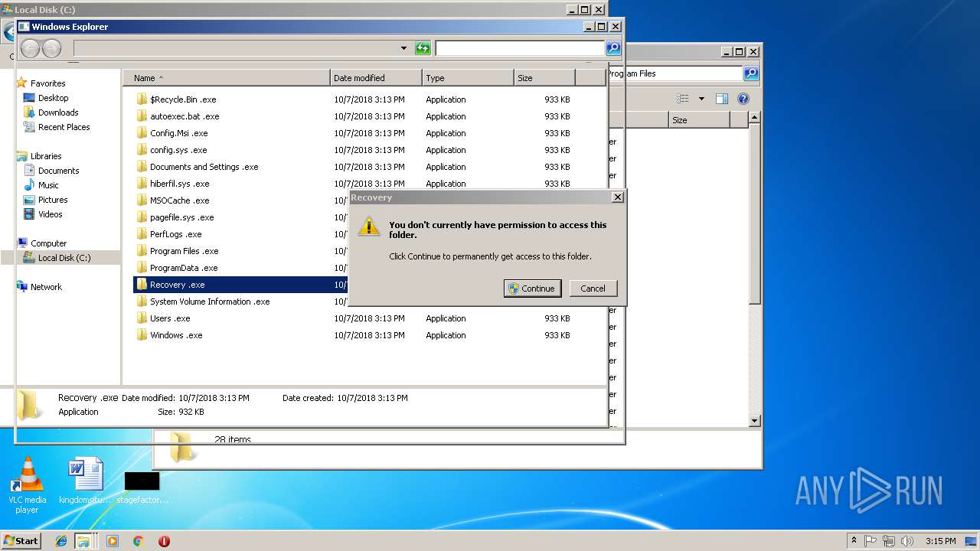Sort by Size column header
The image size is (980, 551).
pos(544,77)
